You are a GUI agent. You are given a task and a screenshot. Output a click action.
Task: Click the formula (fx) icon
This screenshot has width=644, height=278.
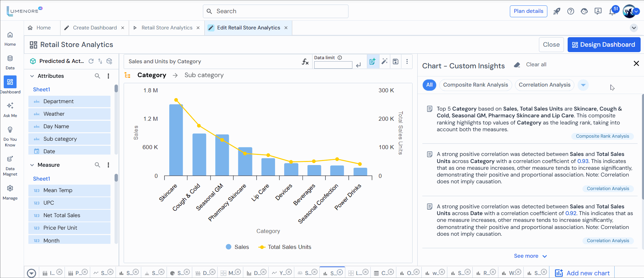click(305, 62)
